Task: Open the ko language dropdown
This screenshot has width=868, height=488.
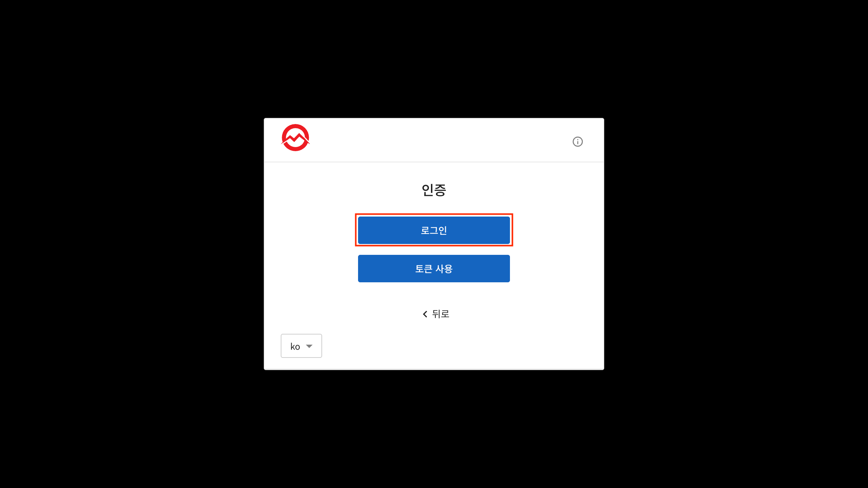Action: click(x=301, y=346)
